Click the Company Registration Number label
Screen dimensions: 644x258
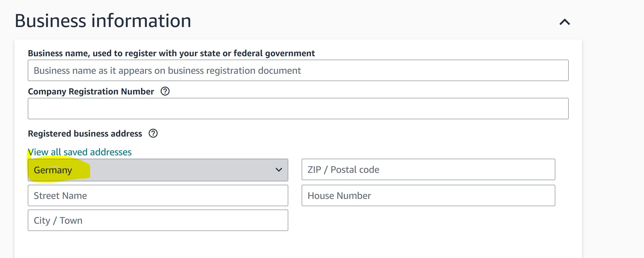pyautogui.click(x=91, y=92)
